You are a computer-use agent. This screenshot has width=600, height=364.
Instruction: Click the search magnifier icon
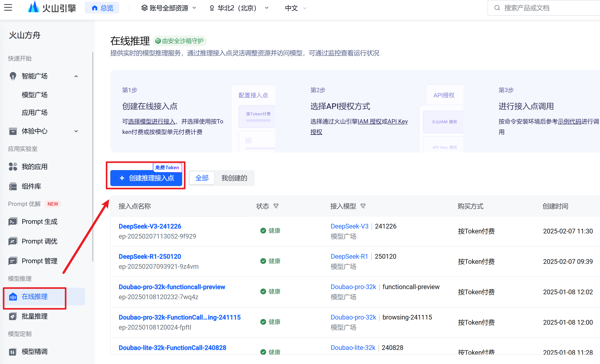497,8
